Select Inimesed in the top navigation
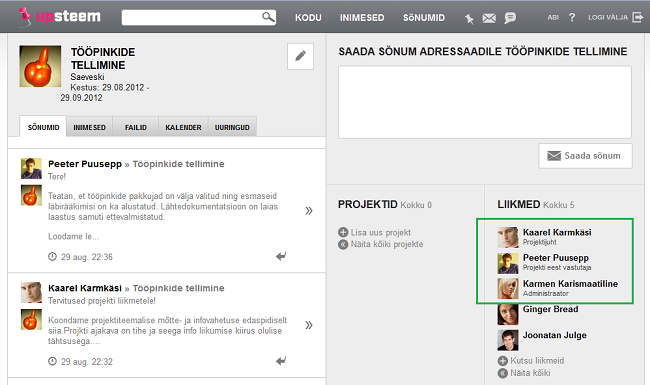The height and width of the screenshot is (385, 650). point(362,18)
